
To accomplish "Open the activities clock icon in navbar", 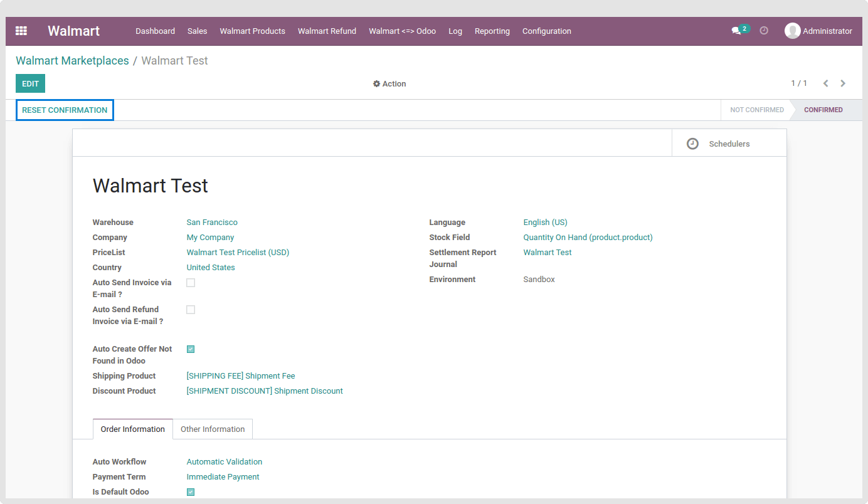I will coord(764,31).
